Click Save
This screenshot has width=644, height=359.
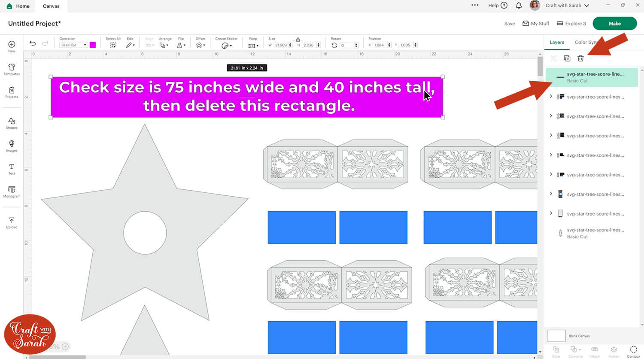pyautogui.click(x=510, y=24)
